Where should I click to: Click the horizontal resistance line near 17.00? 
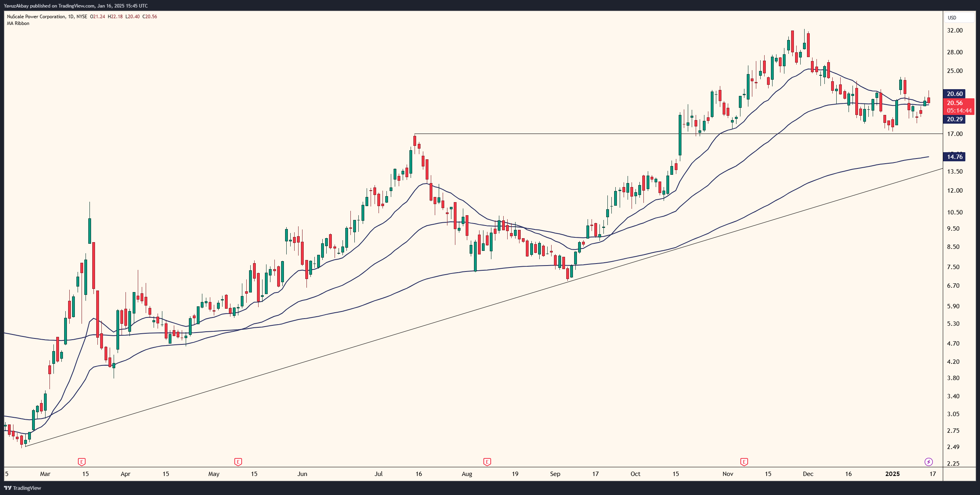(x=554, y=133)
